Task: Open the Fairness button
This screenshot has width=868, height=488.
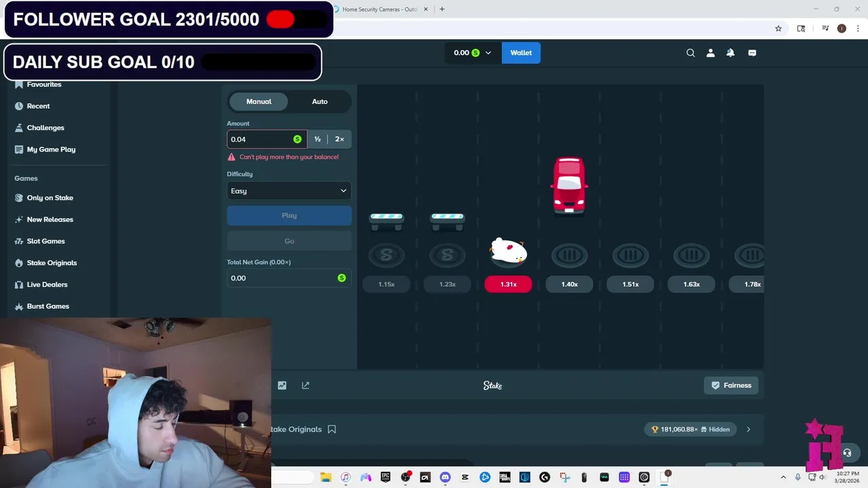Action: click(x=731, y=385)
